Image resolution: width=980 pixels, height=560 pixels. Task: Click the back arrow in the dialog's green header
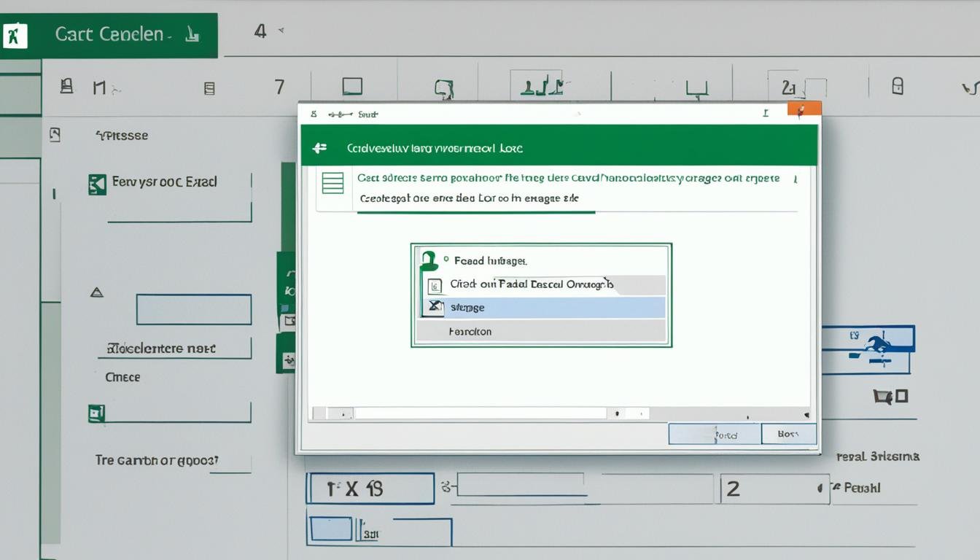319,148
